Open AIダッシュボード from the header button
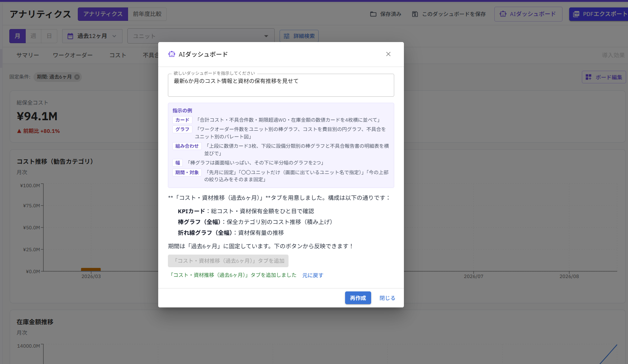The width and height of the screenshot is (628, 364). click(x=528, y=14)
